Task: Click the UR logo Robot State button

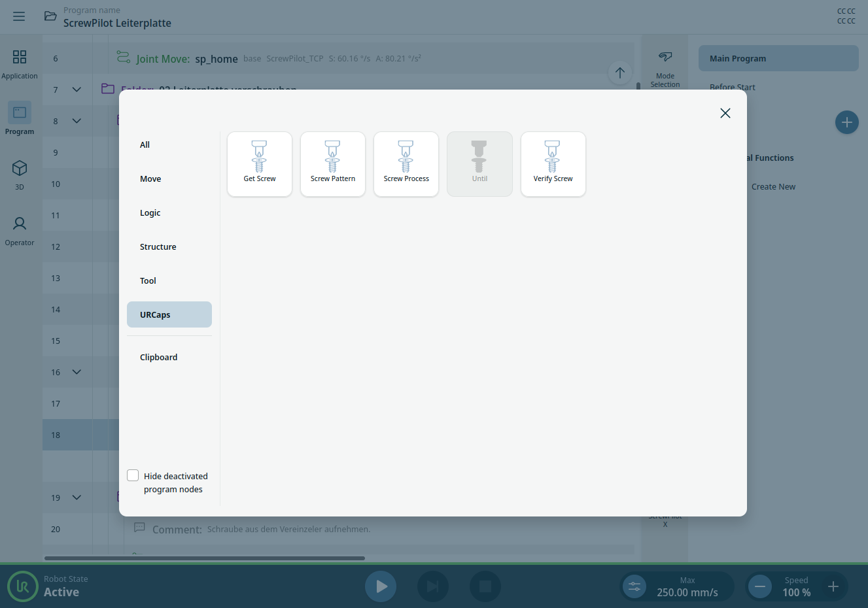Action: click(x=23, y=586)
